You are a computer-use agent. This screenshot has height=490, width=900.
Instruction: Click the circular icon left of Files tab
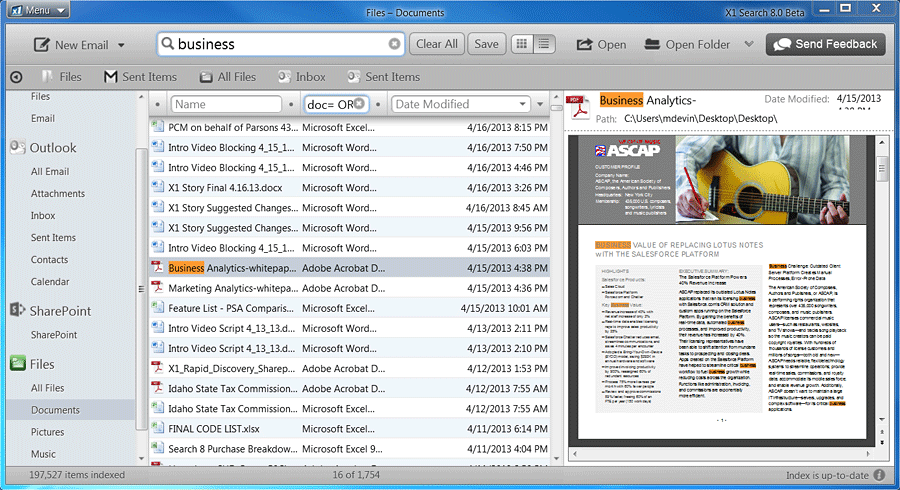16,77
